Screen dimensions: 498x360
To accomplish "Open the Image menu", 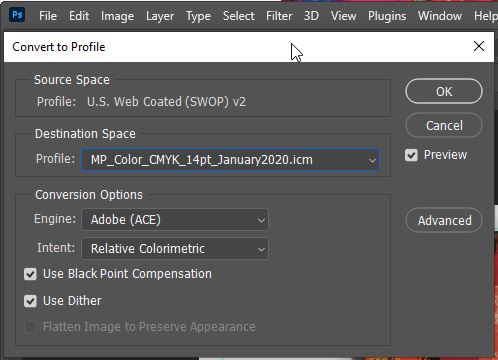I will [x=117, y=16].
